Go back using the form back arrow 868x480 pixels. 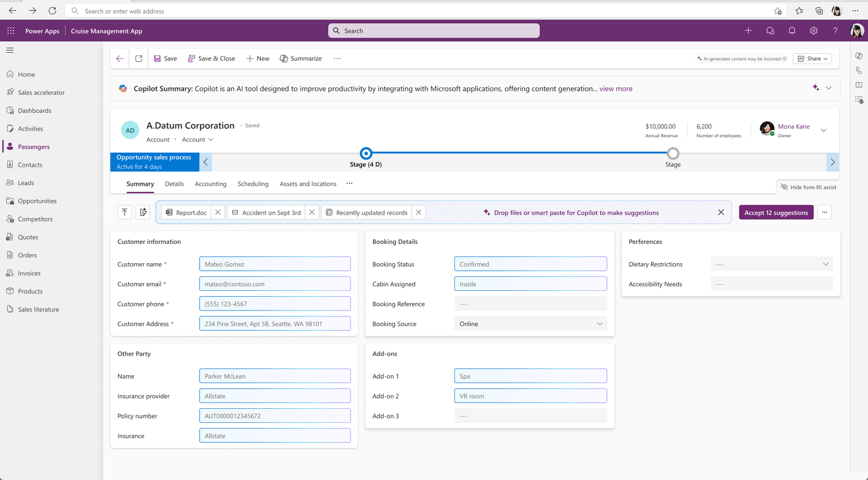(x=120, y=58)
